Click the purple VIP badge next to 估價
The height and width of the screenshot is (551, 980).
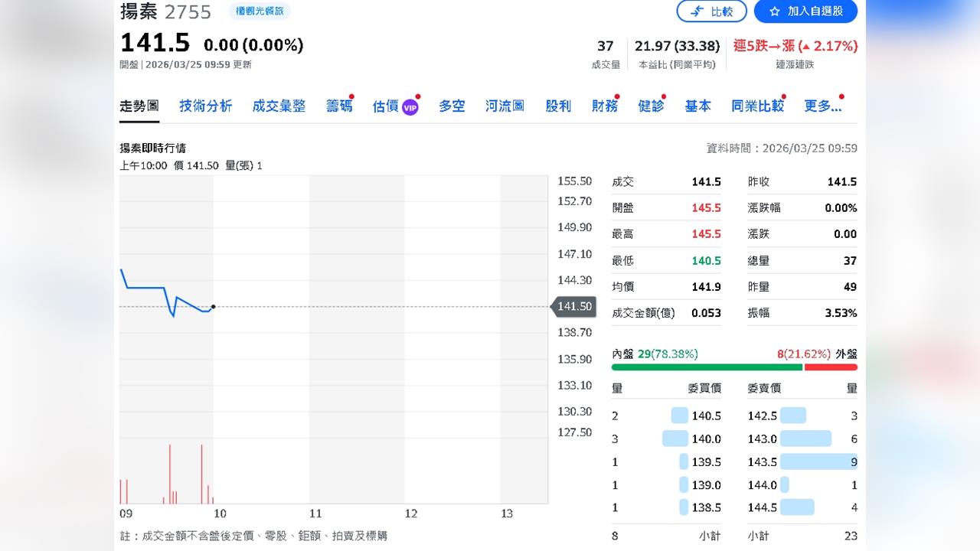(x=408, y=106)
